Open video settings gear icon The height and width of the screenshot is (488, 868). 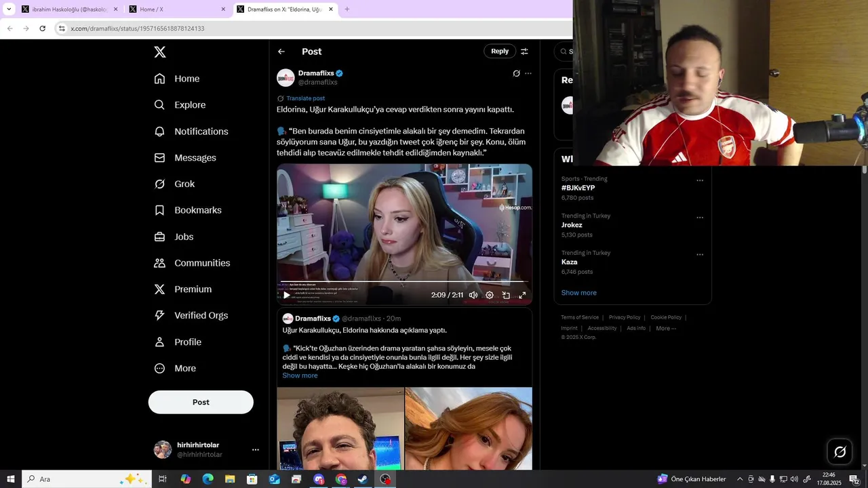pyautogui.click(x=490, y=295)
